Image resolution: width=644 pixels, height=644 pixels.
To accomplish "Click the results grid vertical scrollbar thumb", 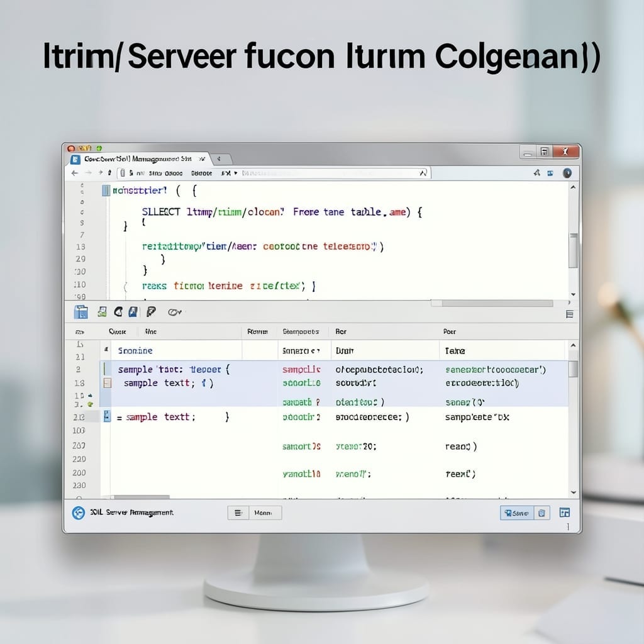I will [x=574, y=369].
